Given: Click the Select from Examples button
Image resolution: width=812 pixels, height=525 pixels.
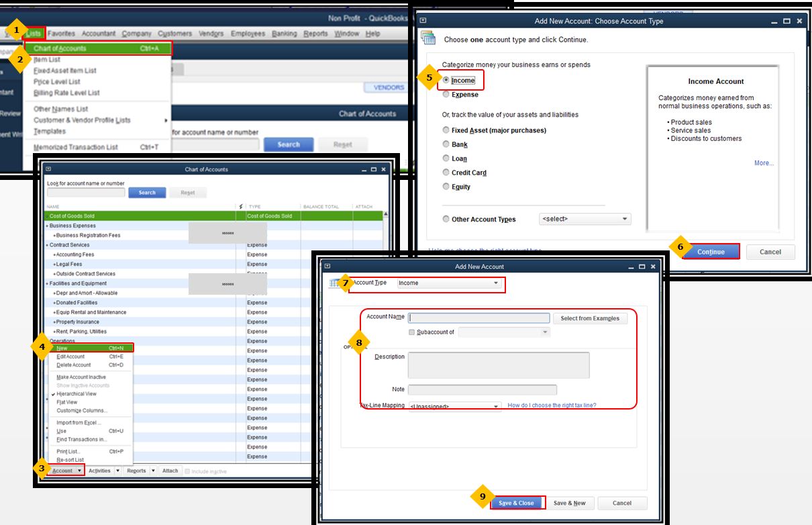Looking at the screenshot, I should point(591,318).
